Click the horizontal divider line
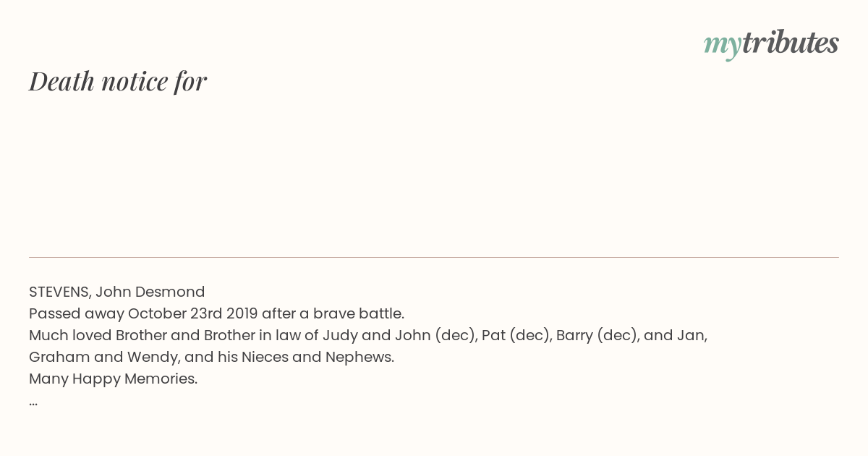 [x=434, y=257]
